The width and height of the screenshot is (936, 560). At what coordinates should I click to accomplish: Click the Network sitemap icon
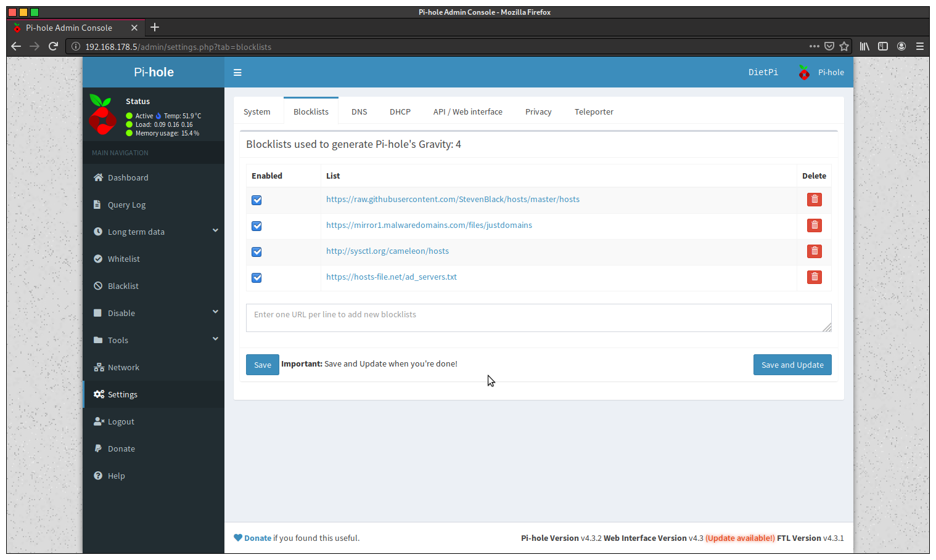(x=99, y=367)
